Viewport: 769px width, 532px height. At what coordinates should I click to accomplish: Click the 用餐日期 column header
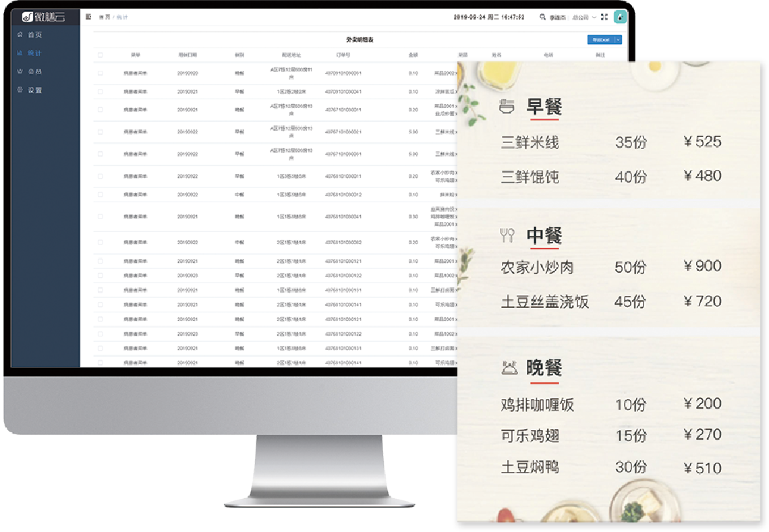pos(187,55)
